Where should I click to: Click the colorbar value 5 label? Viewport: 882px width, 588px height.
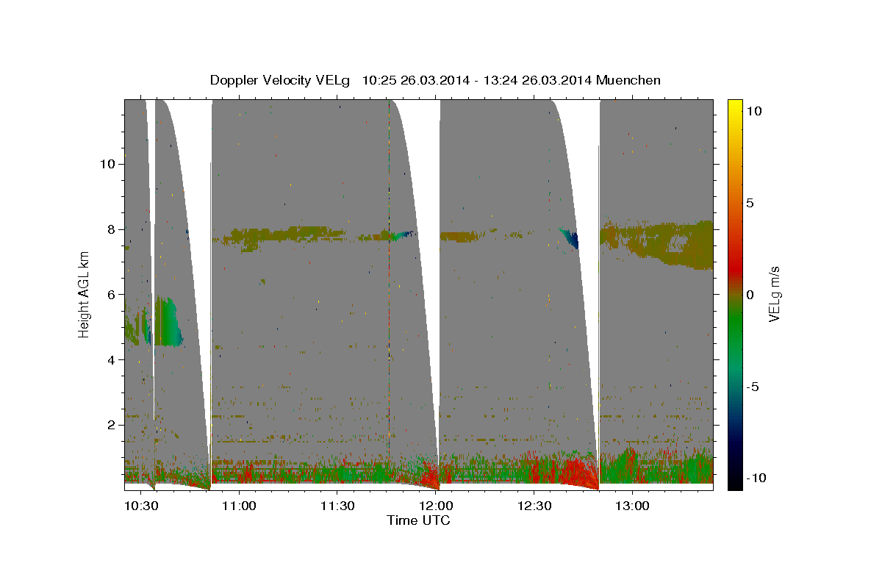pos(751,202)
